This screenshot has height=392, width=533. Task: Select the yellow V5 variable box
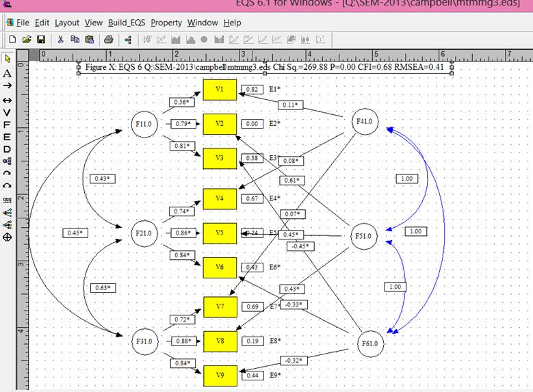220,233
